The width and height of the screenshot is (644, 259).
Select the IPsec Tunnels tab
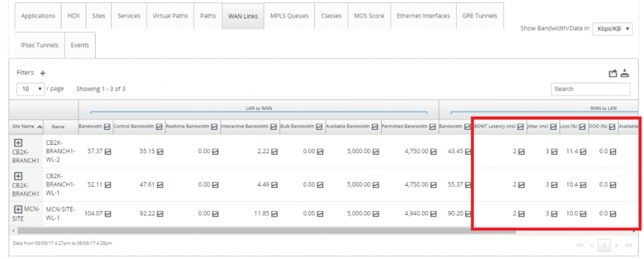(39, 45)
